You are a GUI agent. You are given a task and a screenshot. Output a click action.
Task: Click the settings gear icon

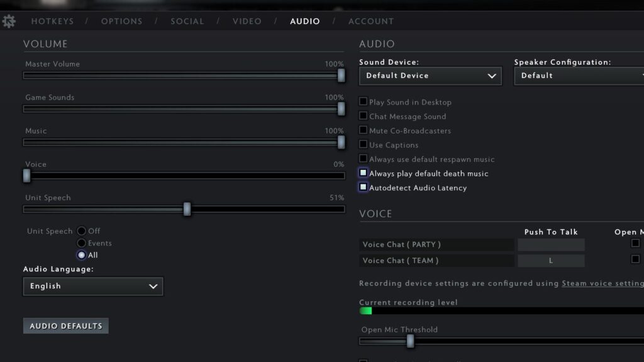click(x=9, y=21)
